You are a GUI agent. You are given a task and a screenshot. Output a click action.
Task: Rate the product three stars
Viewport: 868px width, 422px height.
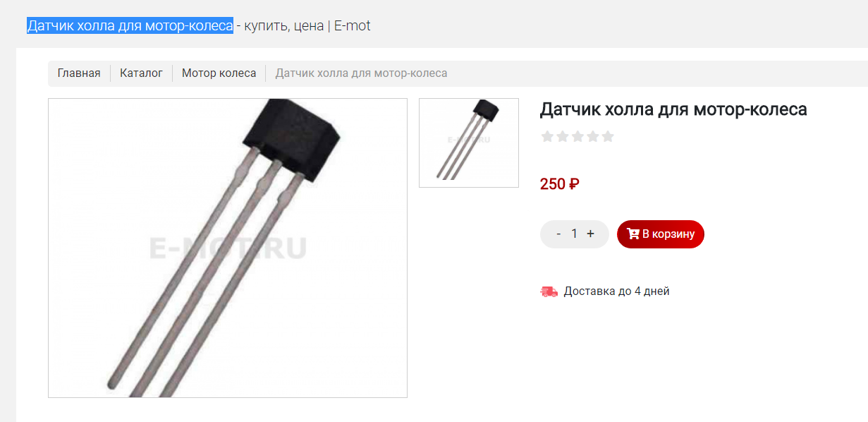tap(577, 136)
